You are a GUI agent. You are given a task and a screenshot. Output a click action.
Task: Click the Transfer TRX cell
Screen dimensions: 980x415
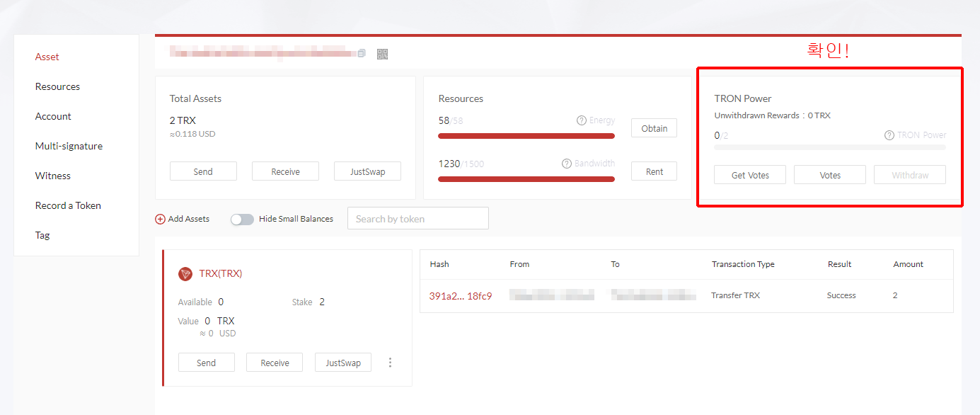[736, 295]
